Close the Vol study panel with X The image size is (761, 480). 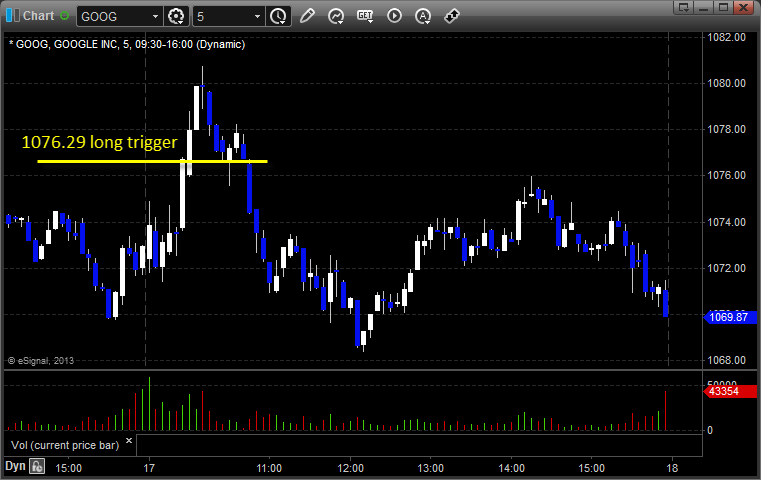pos(129,441)
